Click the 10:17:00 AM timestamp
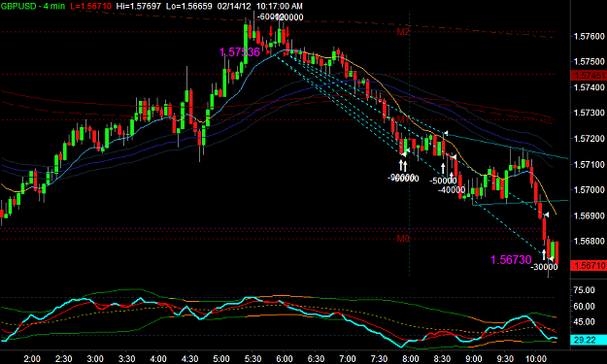Screen dimensions: 607x364 [x=280, y=6]
